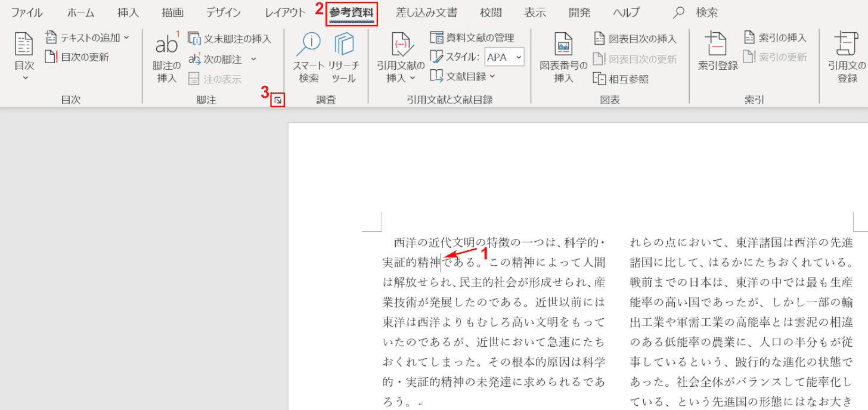Screen dimensions: 868x410
Task: Click the line starting 戦前までの日本は
Action: (741, 282)
